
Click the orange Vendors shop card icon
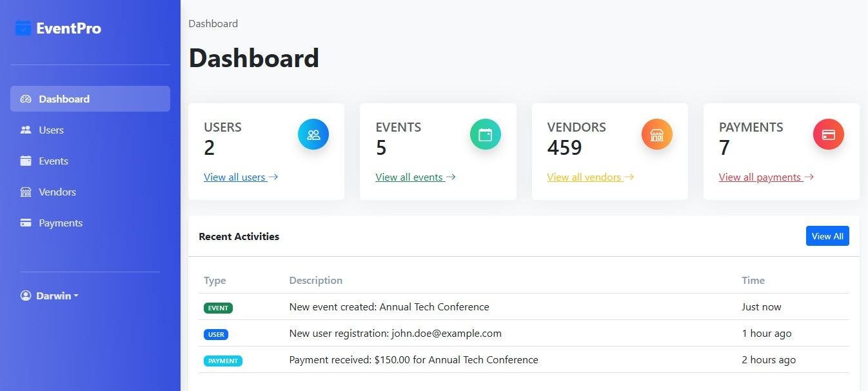click(656, 135)
